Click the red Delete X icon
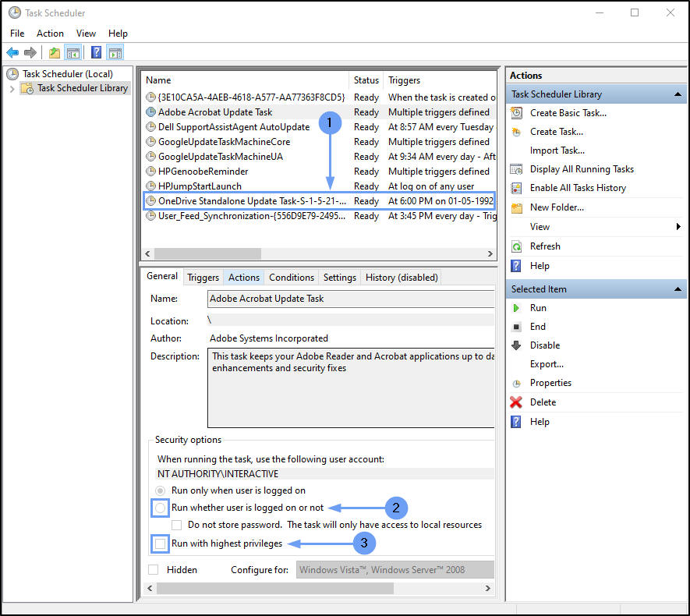690x616 pixels. (516, 402)
